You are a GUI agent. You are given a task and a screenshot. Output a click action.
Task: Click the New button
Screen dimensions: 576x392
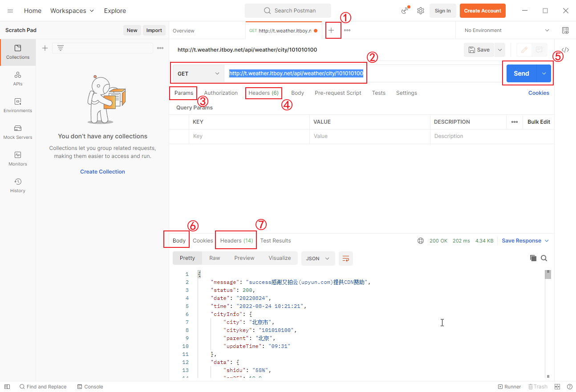pyautogui.click(x=132, y=30)
